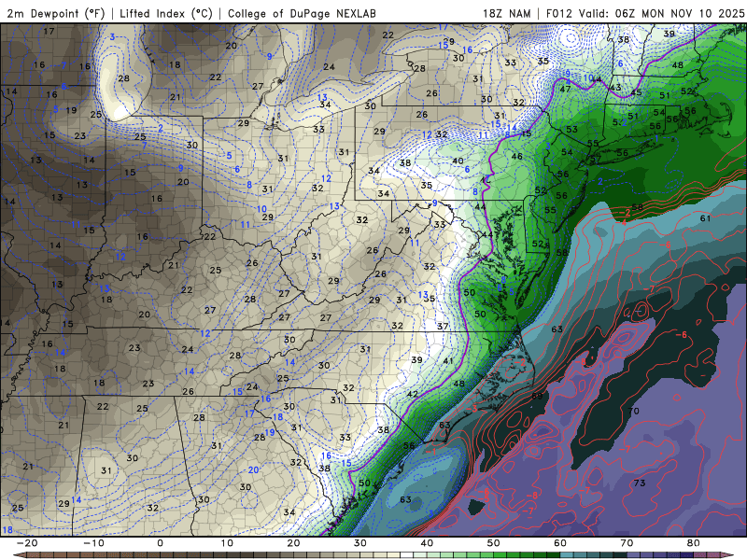The width and height of the screenshot is (747, 560).
Task: Click the "80" tick label under the color bar
Action: 694,543
